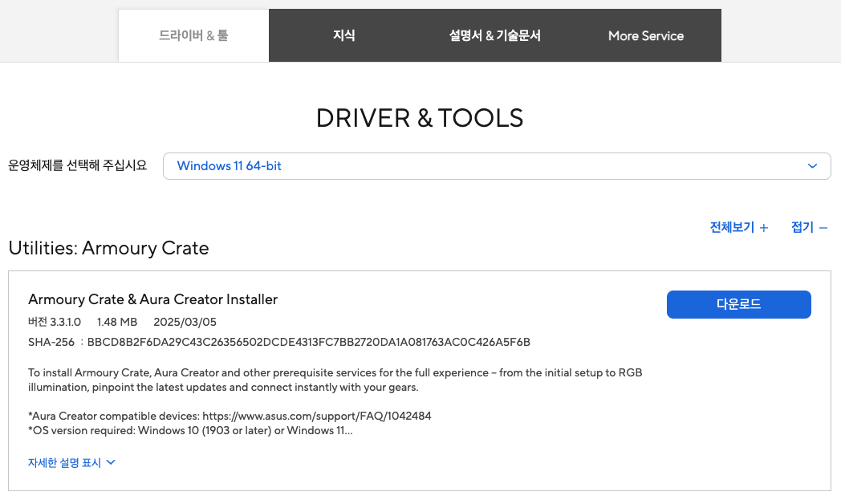841x504 pixels.
Task: Click the file size 1.48 MB
Action: 117,323
